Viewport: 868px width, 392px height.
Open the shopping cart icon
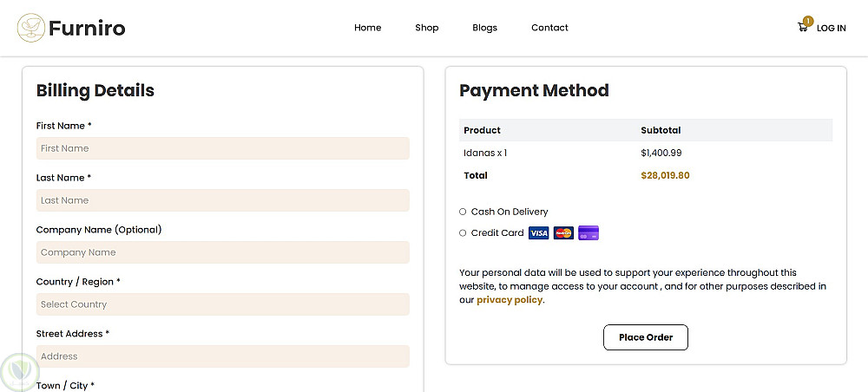point(803,28)
